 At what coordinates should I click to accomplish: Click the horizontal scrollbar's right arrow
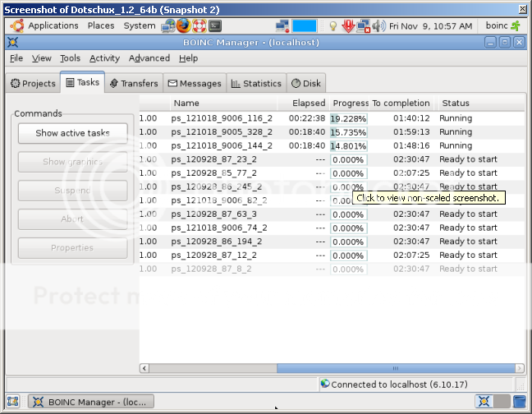click(519, 369)
